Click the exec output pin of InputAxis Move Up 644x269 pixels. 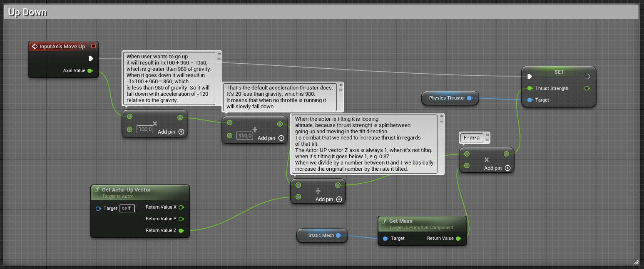[91, 59]
